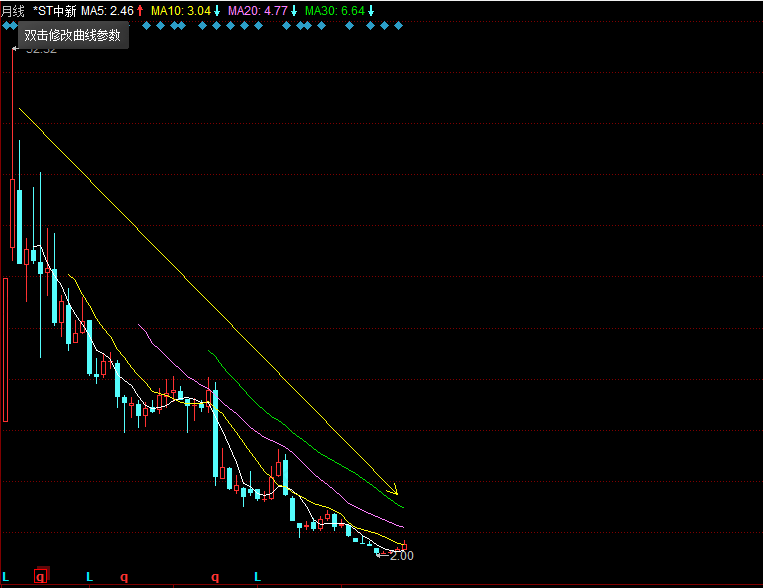This screenshot has width=763, height=588.
Task: Select the MA20: 4.77 indicator label
Action: pos(257,11)
